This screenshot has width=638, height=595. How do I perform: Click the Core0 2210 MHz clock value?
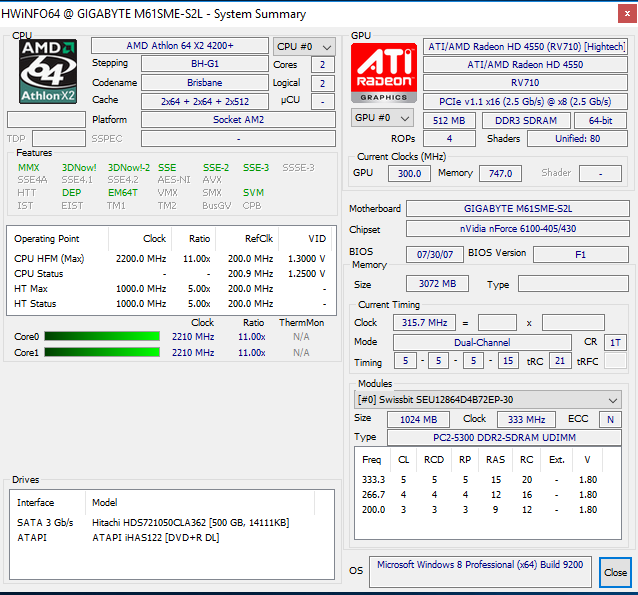point(193,337)
